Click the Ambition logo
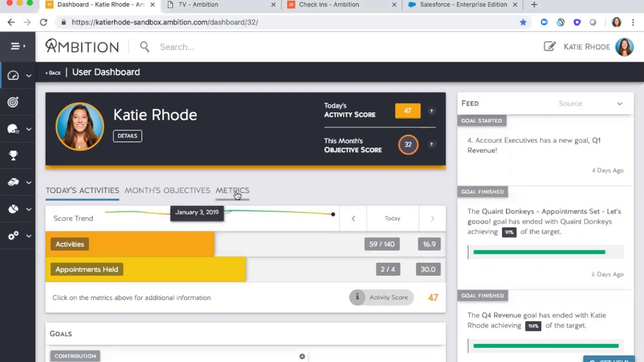The height and width of the screenshot is (362, 644). click(82, 46)
